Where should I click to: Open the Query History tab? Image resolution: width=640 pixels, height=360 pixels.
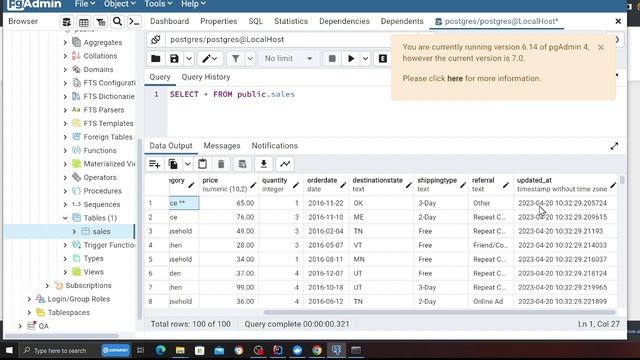(206, 77)
